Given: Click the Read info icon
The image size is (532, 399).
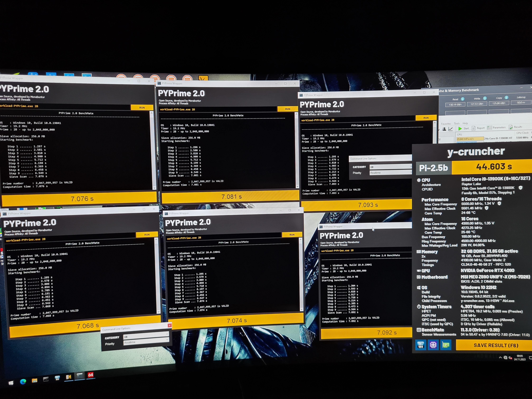Looking at the screenshot, I should 462,99.
